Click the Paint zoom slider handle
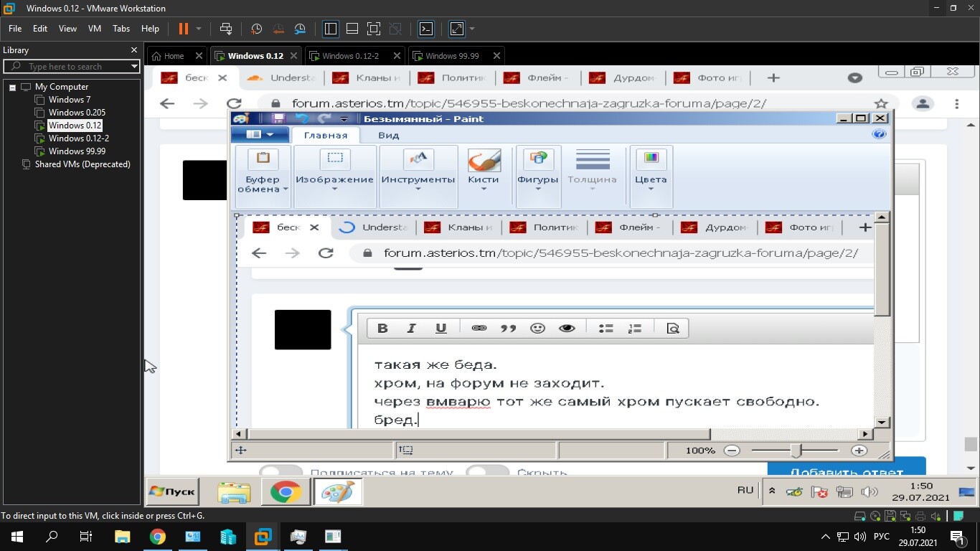Viewport: 980px width, 551px height. click(x=796, y=451)
